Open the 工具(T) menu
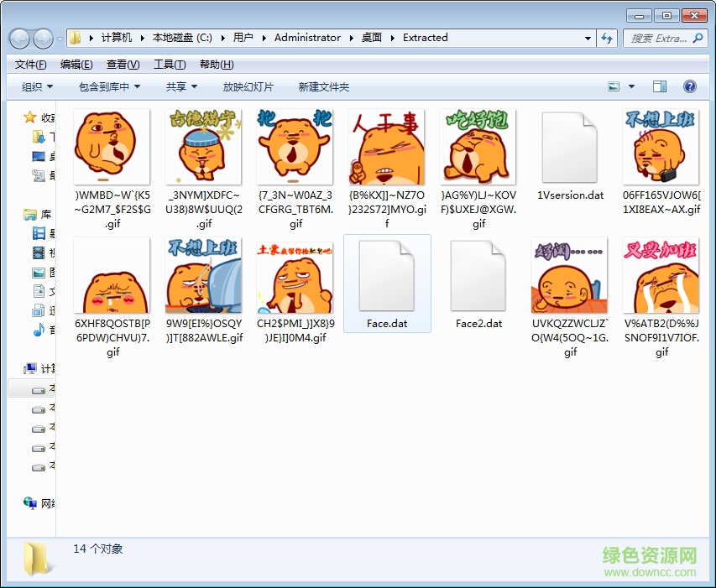Image resolution: width=716 pixels, height=588 pixels. [169, 65]
